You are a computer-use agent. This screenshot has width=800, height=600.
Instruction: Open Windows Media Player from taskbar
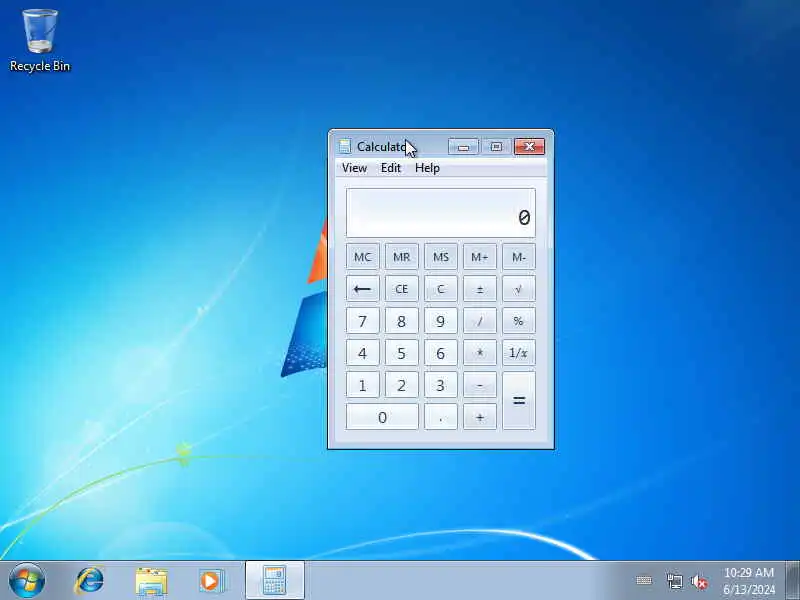[x=211, y=581]
